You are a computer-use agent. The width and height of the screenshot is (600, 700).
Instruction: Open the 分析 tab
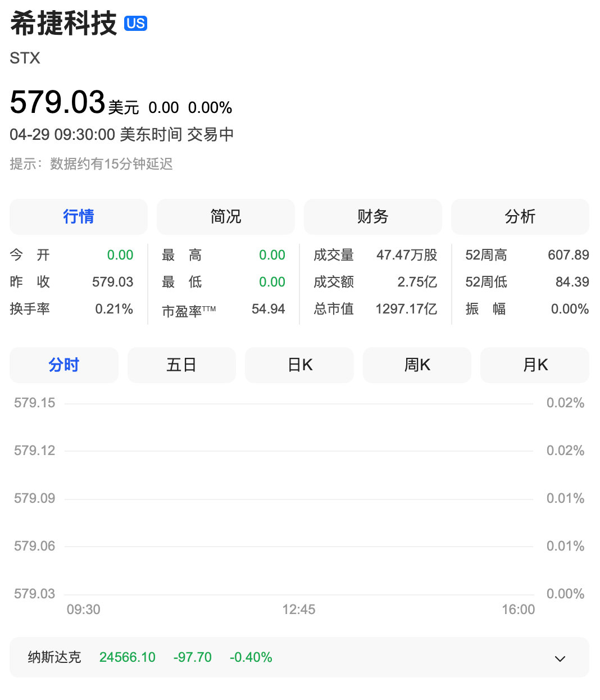coord(520,217)
